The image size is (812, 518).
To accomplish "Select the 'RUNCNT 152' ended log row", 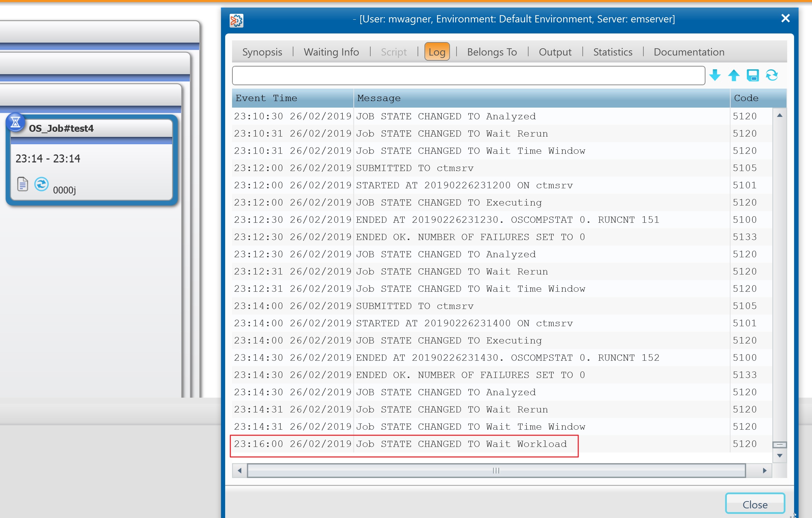I will [502, 358].
